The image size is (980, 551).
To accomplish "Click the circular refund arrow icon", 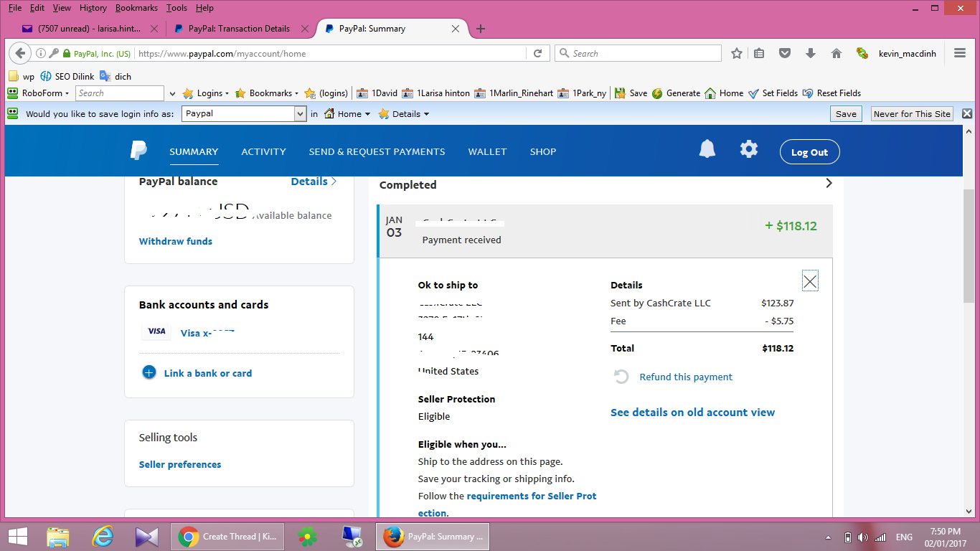I will (621, 377).
